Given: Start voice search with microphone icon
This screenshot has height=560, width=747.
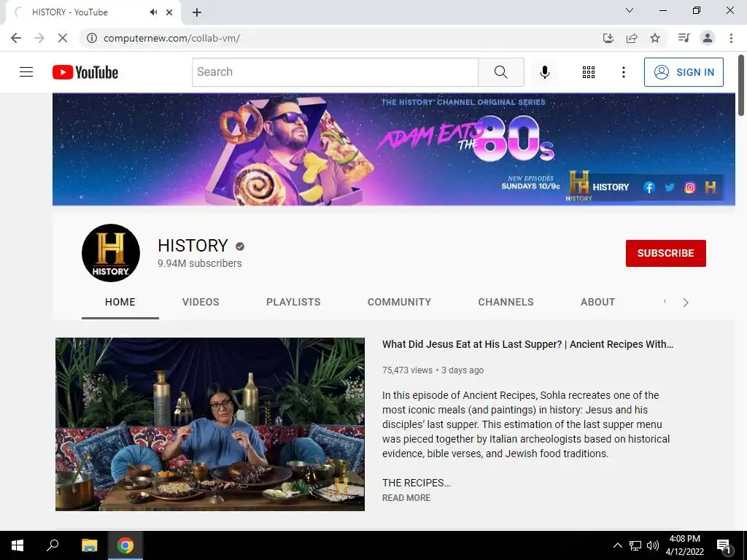Looking at the screenshot, I should [x=544, y=72].
